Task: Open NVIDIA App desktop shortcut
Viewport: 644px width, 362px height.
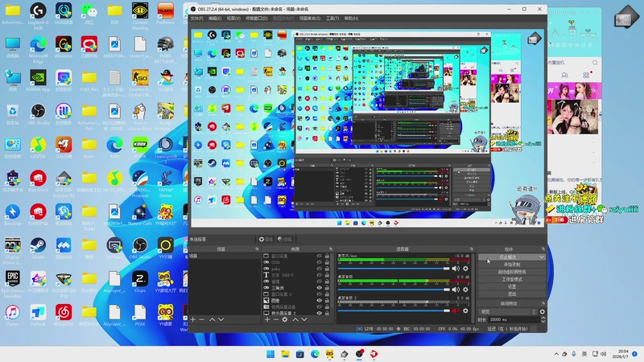Action: coord(38,80)
